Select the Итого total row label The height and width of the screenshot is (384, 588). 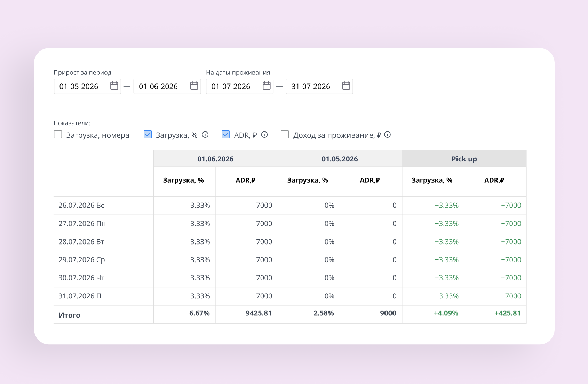click(69, 315)
